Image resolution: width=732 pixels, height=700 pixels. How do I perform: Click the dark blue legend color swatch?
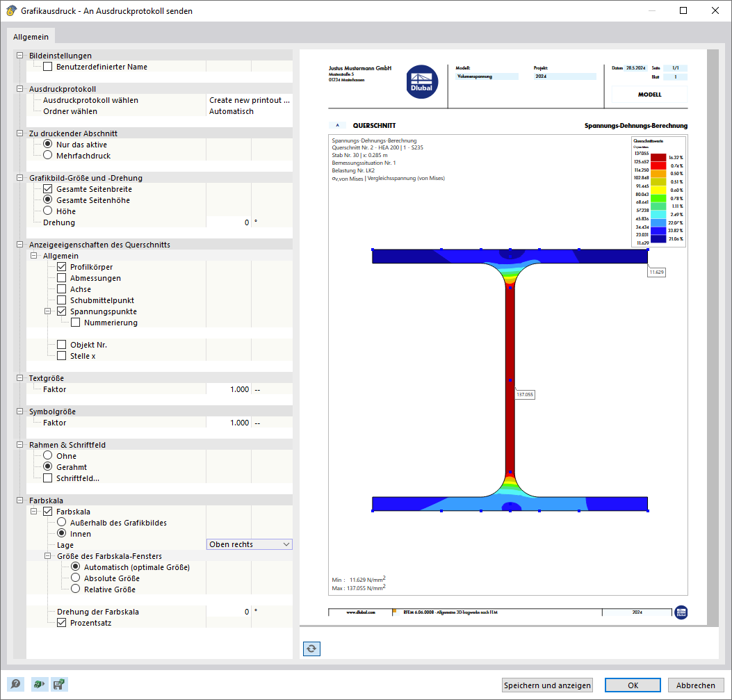coord(658,238)
